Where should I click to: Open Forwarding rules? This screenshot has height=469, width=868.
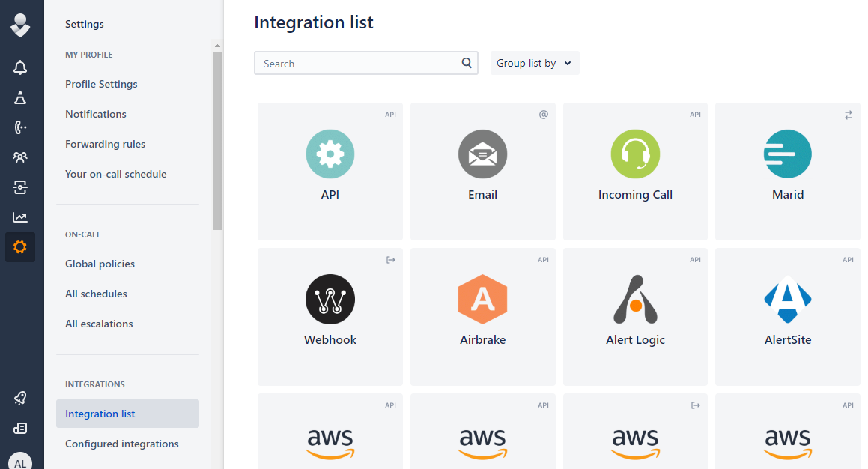pos(105,144)
